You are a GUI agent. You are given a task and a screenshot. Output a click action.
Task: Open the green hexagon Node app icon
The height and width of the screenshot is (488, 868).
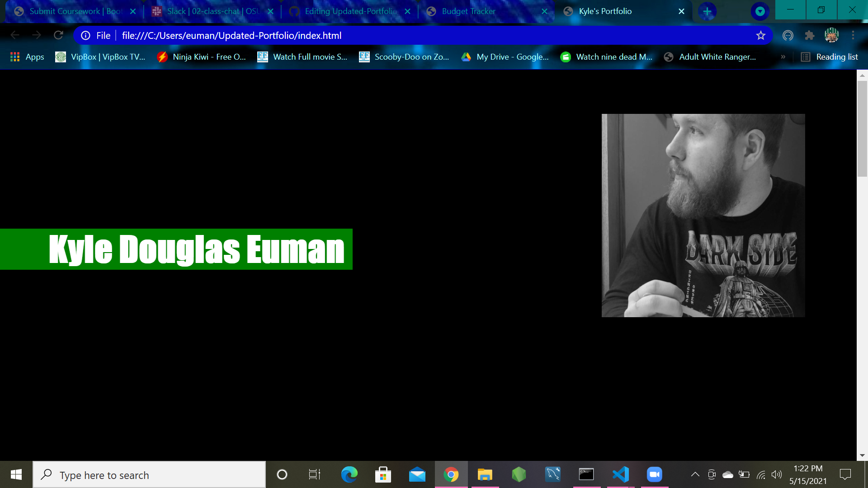click(x=519, y=474)
